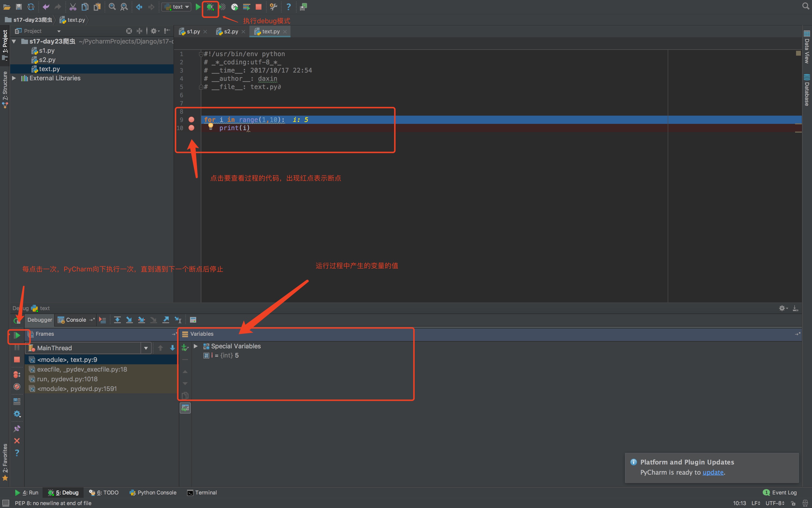812x508 pixels.
Task: Open Settings via wrench icon
Action: [x=274, y=7]
